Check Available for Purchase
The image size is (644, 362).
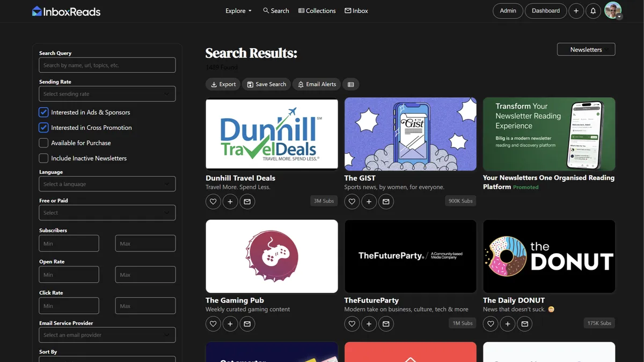[x=43, y=143]
